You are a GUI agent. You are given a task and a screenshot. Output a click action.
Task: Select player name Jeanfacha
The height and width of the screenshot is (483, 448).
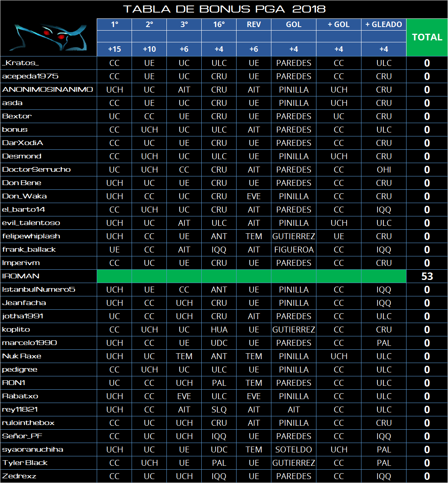24,303
